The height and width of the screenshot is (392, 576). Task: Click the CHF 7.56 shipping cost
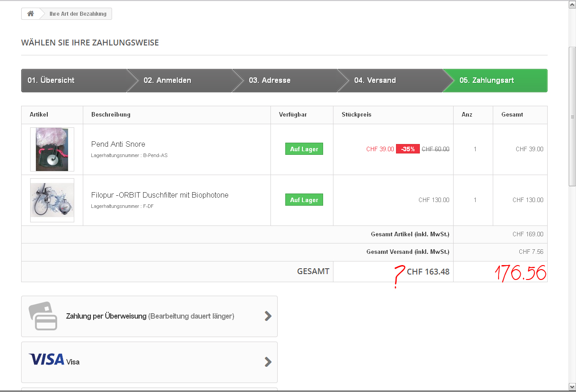click(531, 252)
